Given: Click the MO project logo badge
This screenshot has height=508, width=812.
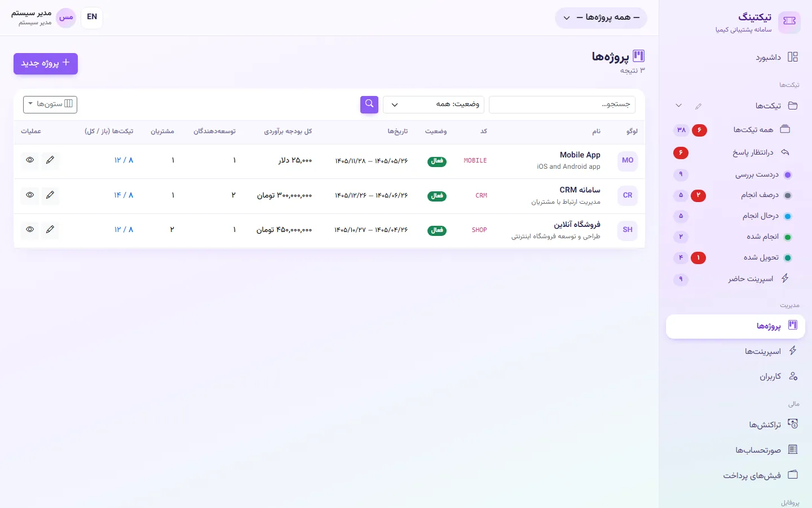Looking at the screenshot, I should 628,160.
